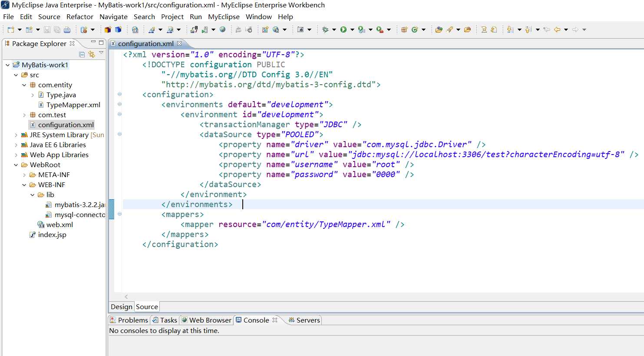Switch to the Servers tab
Screen dimensions: 644x356
pyautogui.click(x=304, y=320)
